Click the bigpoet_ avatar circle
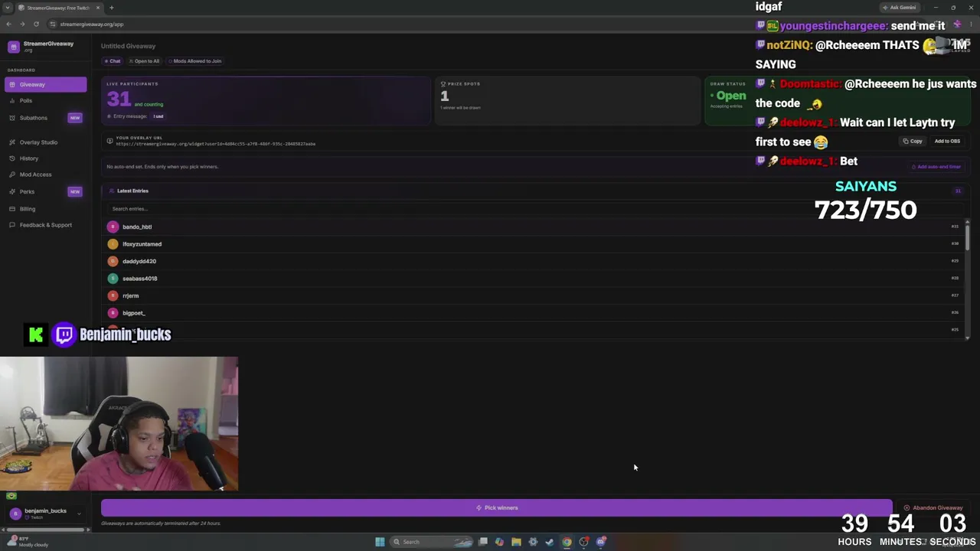Image resolution: width=980 pixels, height=551 pixels. pos(113,313)
